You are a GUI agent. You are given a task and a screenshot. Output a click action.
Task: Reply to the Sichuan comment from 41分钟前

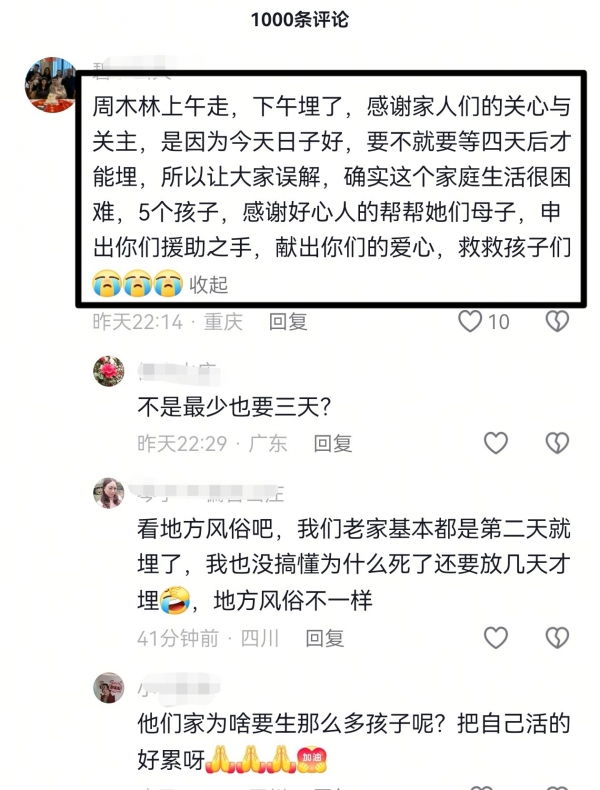coord(325,638)
